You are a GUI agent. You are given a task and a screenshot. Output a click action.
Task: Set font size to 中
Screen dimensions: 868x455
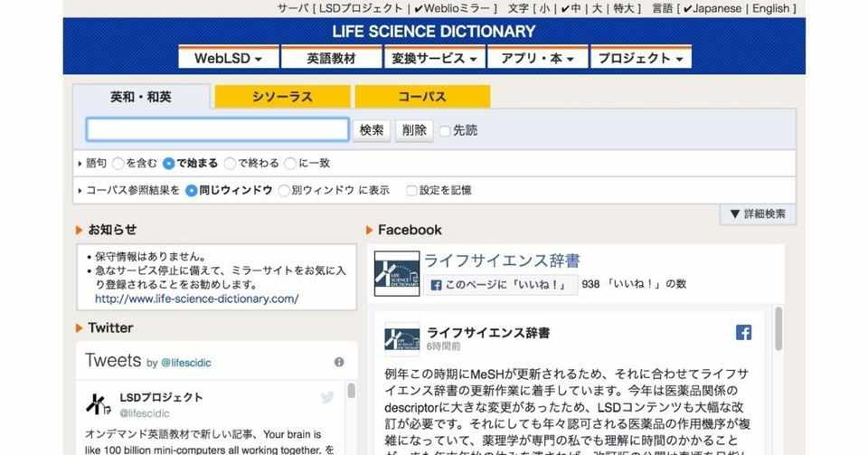[571, 8]
